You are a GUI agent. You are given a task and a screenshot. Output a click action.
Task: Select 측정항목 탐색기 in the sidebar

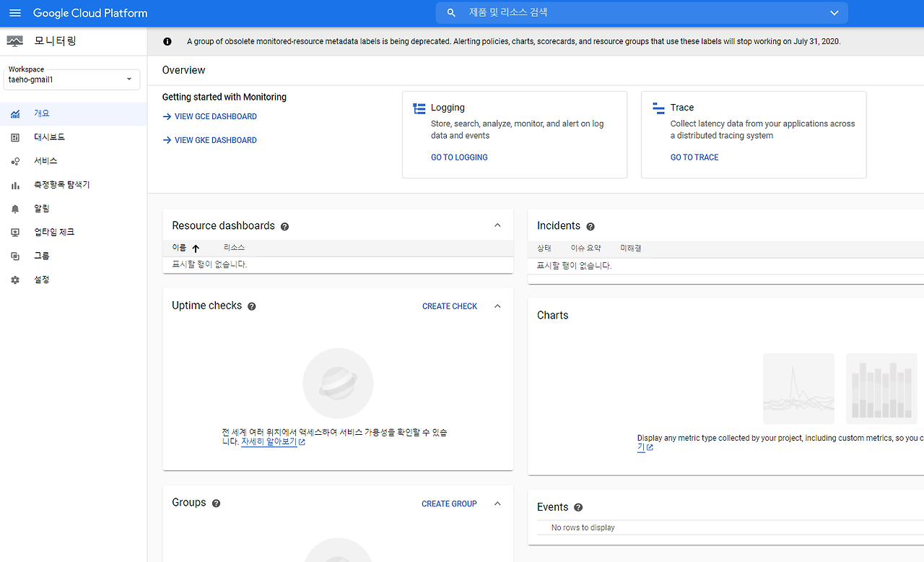(74, 185)
